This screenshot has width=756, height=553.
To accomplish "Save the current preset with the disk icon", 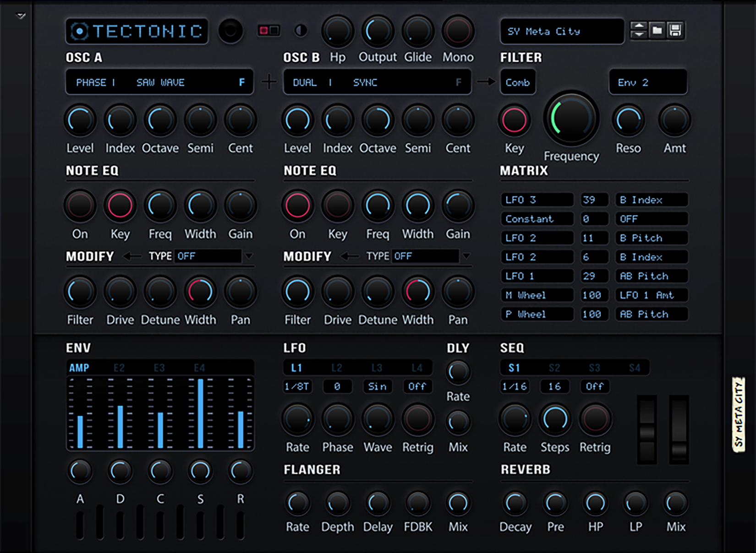I will (x=674, y=31).
